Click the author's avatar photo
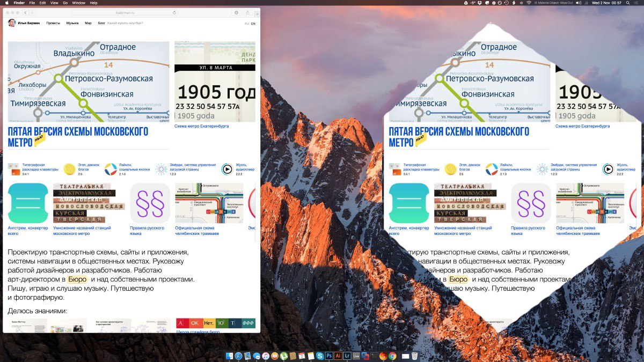The height and width of the screenshot is (362, 644). (12, 23)
